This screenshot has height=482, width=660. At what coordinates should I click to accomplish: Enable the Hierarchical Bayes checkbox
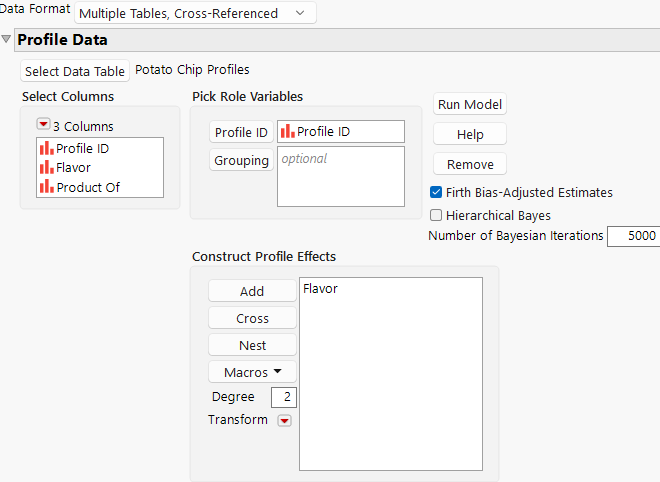(436, 215)
